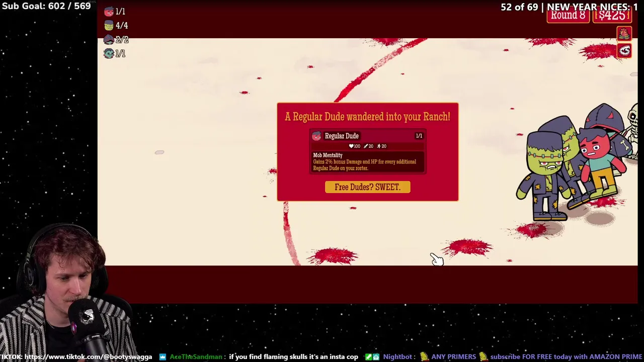
Task: Click the heart-on-plate item icon
Action: [x=624, y=34]
